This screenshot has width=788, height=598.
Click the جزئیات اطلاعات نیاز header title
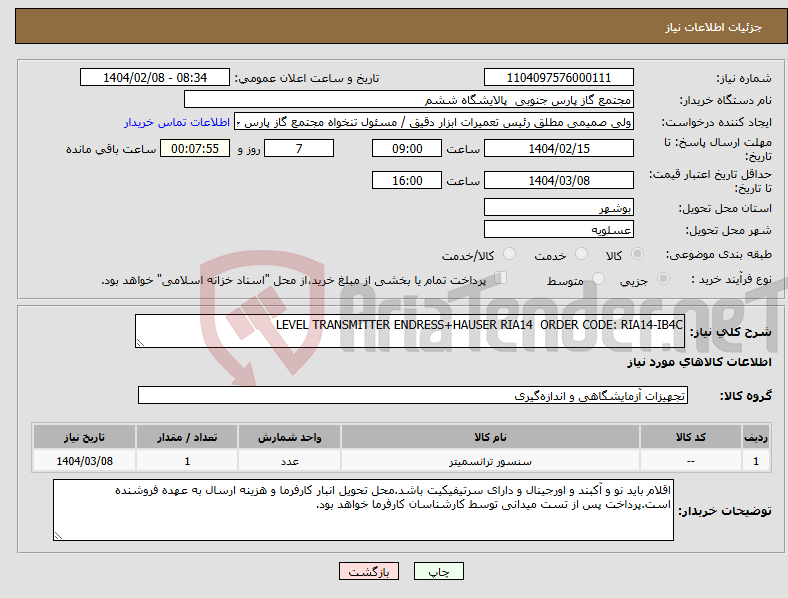[713, 27]
